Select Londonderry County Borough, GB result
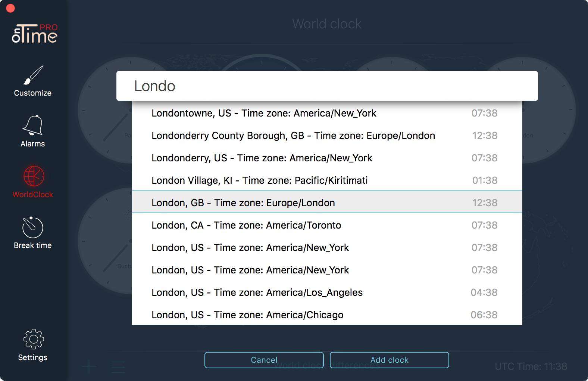 (x=327, y=136)
